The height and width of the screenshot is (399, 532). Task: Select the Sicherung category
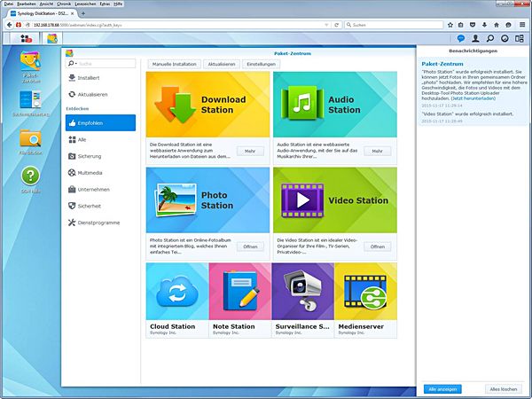[x=100, y=156]
